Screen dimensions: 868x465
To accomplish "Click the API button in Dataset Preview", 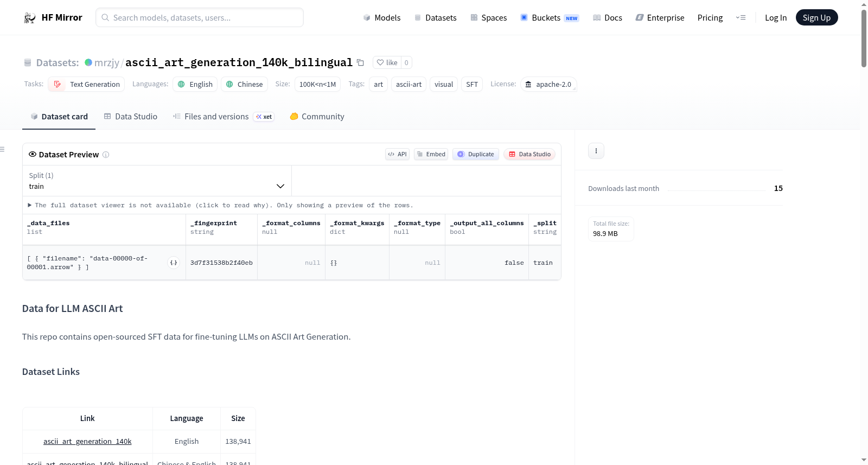I will (398, 154).
